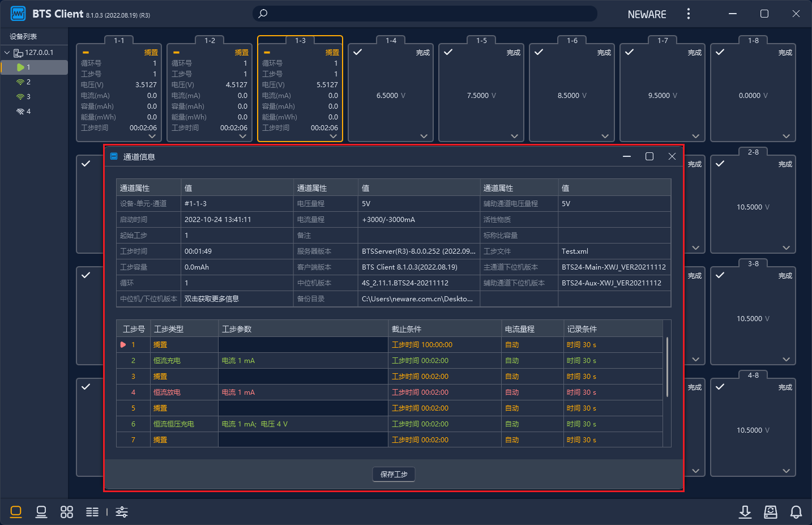Select the 1-3 channel tab
The image size is (812, 525).
[300, 41]
